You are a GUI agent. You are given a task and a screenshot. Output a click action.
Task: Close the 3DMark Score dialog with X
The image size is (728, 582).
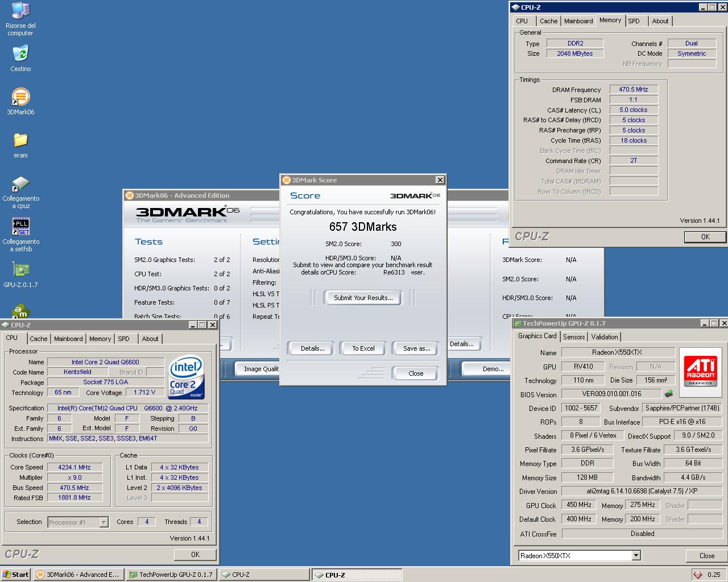[x=440, y=180]
